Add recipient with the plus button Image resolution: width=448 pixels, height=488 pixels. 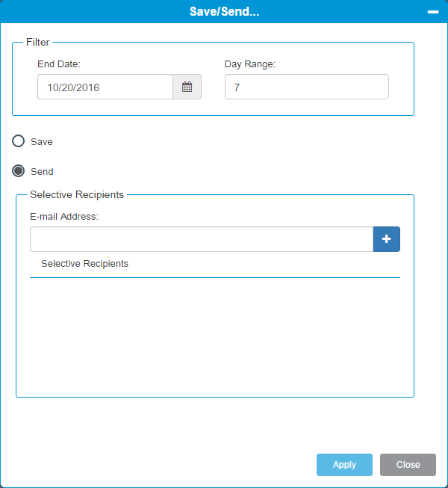pyautogui.click(x=387, y=239)
